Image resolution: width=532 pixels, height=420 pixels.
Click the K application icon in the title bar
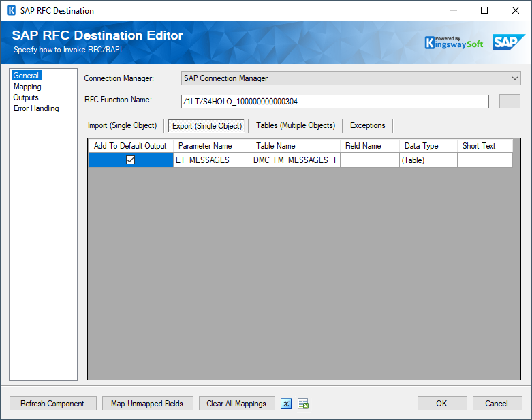(x=12, y=10)
